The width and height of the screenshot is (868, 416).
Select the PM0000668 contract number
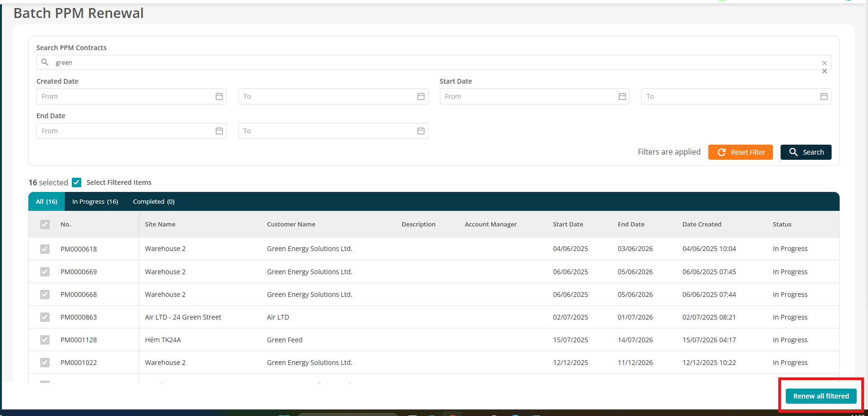coord(78,295)
